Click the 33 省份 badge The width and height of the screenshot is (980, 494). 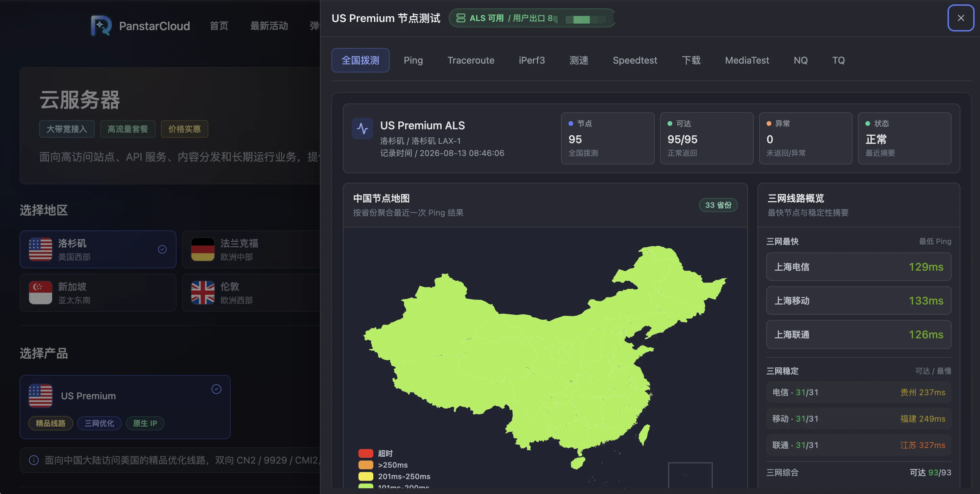[x=718, y=205]
